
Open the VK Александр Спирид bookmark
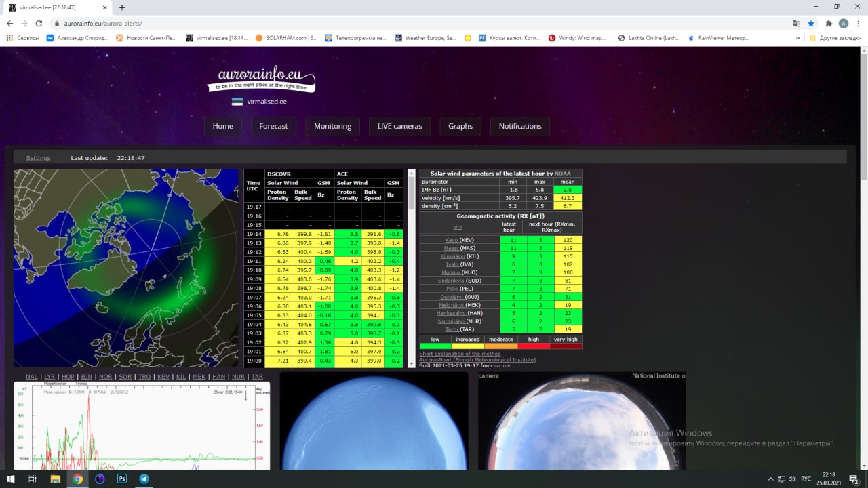(77, 38)
